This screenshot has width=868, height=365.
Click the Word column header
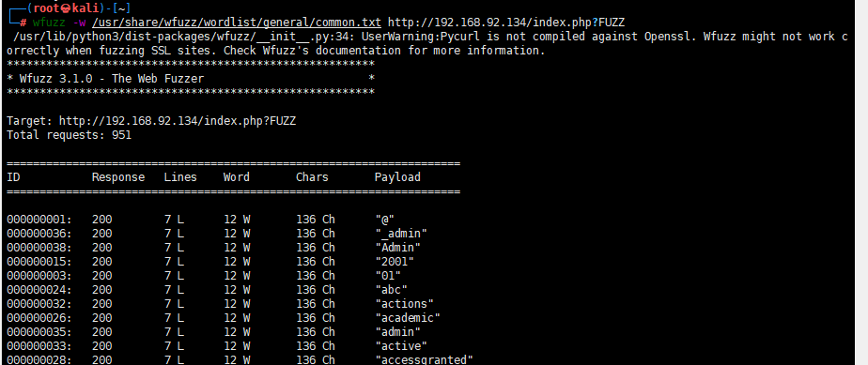point(237,177)
